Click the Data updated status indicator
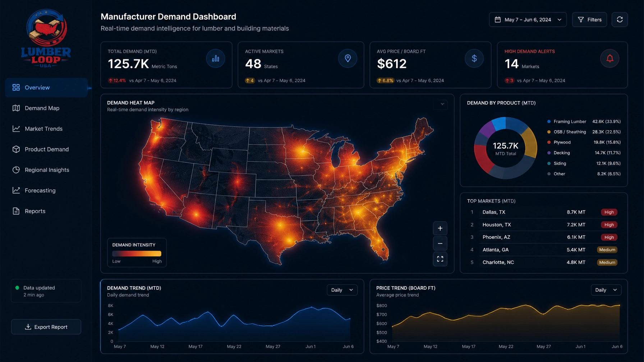 tap(46, 291)
